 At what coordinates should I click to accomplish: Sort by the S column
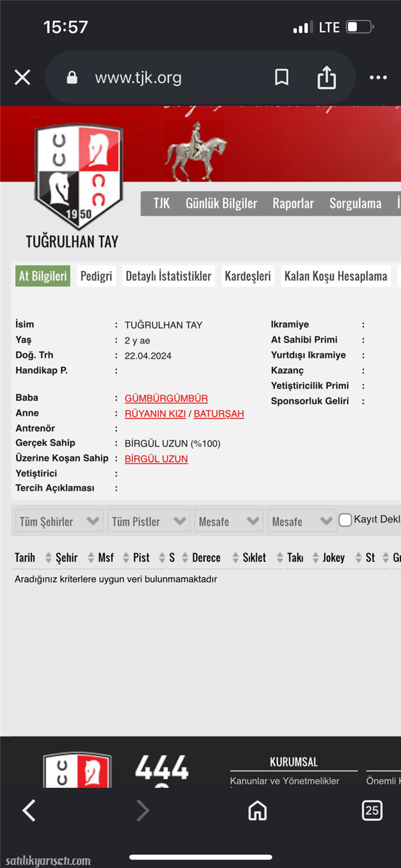(x=172, y=558)
